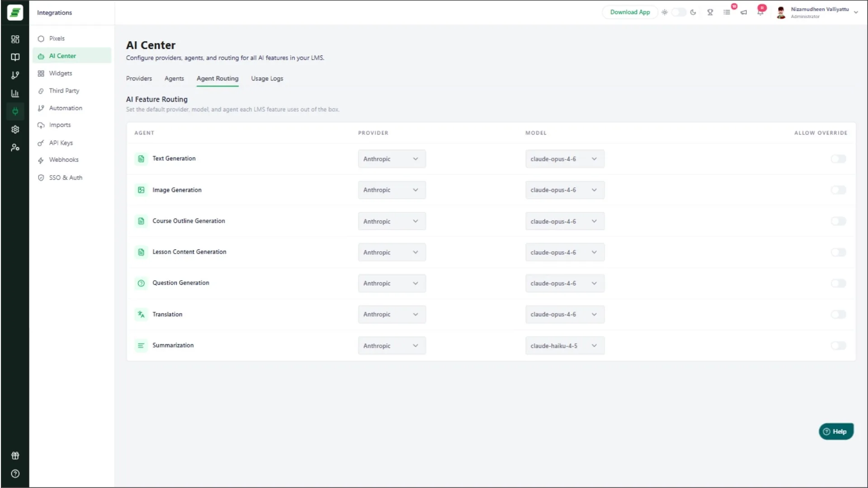
Task: Open the Automation sidebar link
Action: pos(71,108)
